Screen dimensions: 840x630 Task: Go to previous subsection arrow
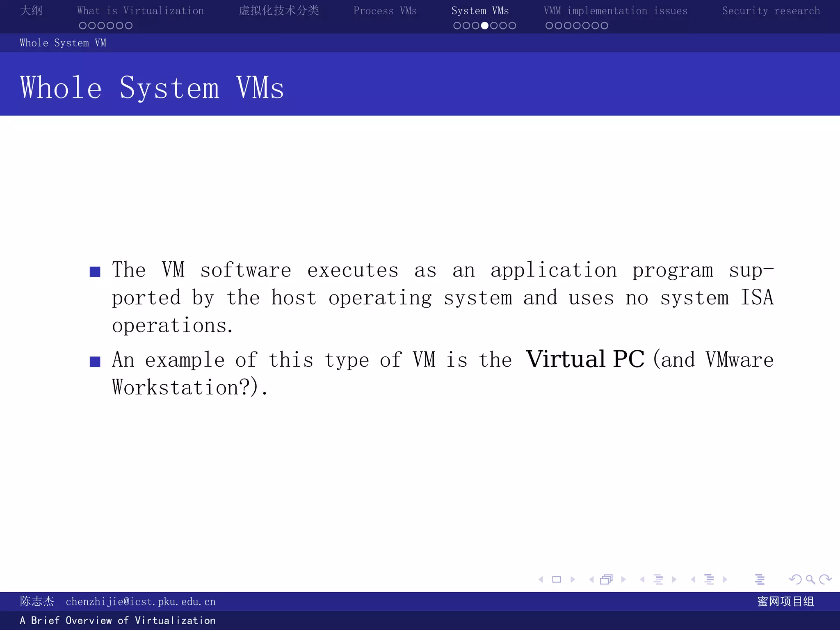tap(642, 580)
